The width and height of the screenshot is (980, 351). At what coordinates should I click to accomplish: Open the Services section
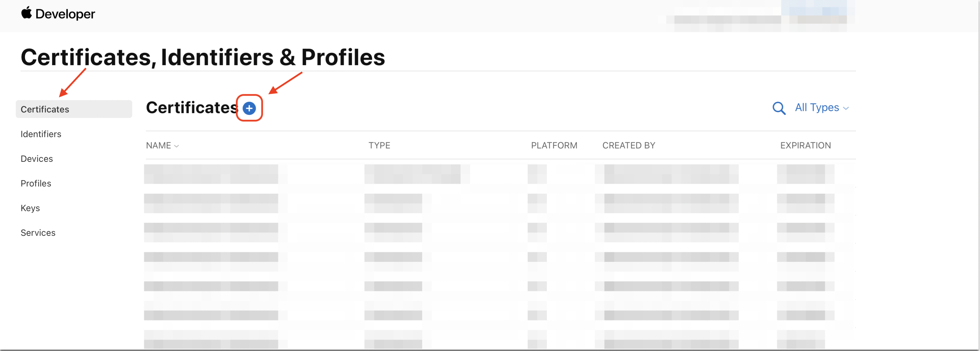tap(38, 233)
